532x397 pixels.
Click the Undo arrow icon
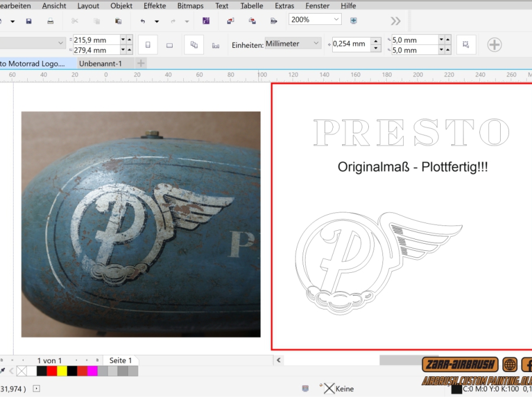pyautogui.click(x=142, y=21)
